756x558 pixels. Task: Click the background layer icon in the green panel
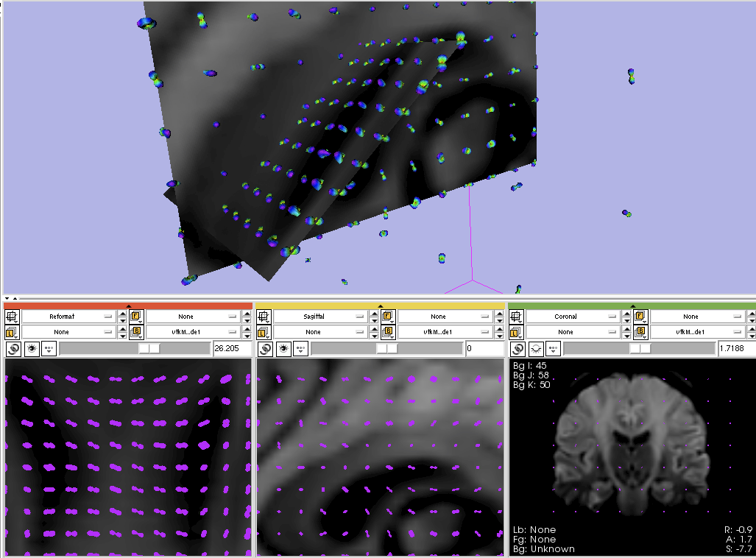pyautogui.click(x=640, y=332)
